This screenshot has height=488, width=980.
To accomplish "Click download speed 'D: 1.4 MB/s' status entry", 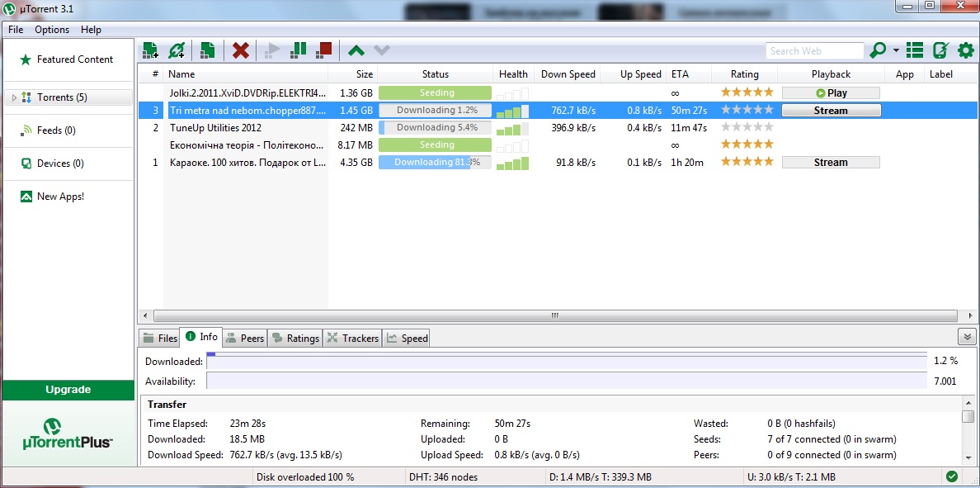I will pyautogui.click(x=600, y=476).
